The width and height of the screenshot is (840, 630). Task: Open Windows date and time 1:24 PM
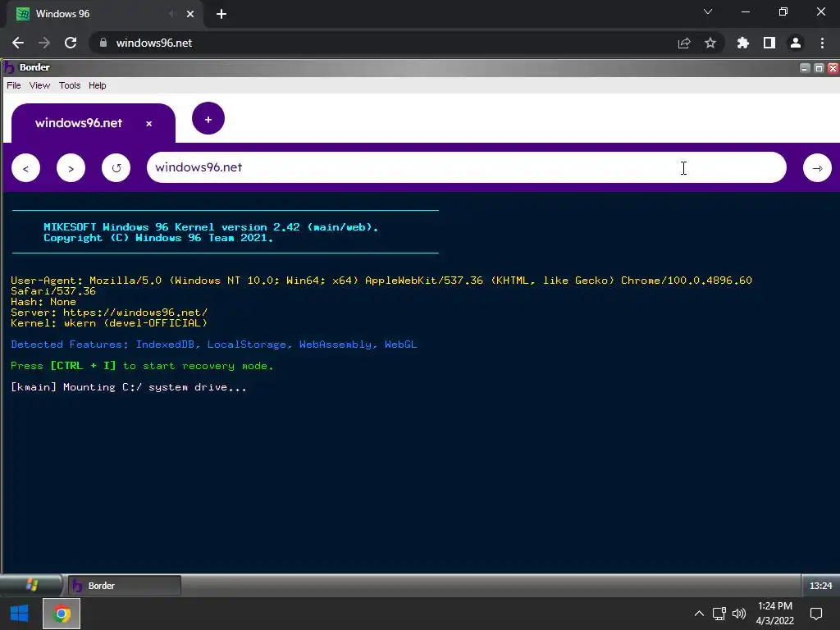click(774, 614)
